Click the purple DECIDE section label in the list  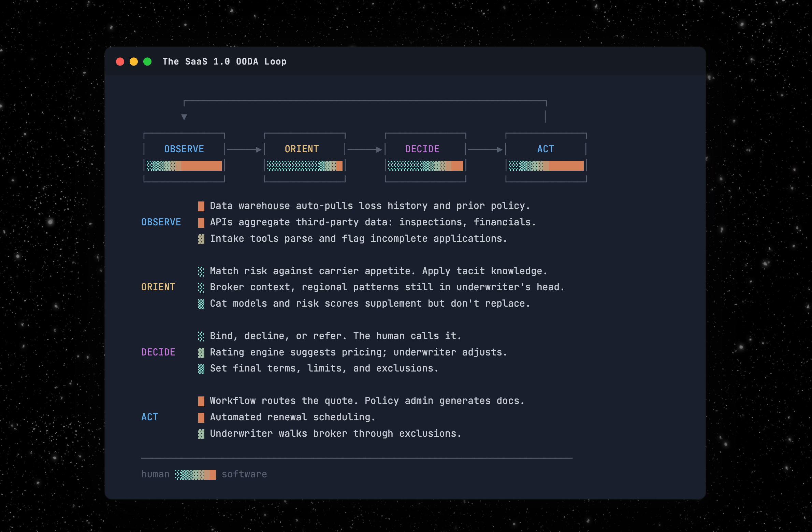click(158, 352)
